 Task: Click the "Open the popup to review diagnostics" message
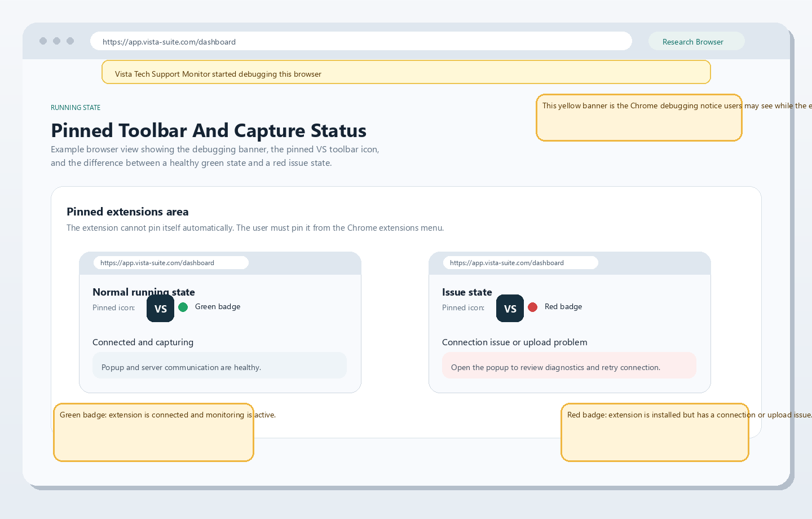[x=569, y=366]
